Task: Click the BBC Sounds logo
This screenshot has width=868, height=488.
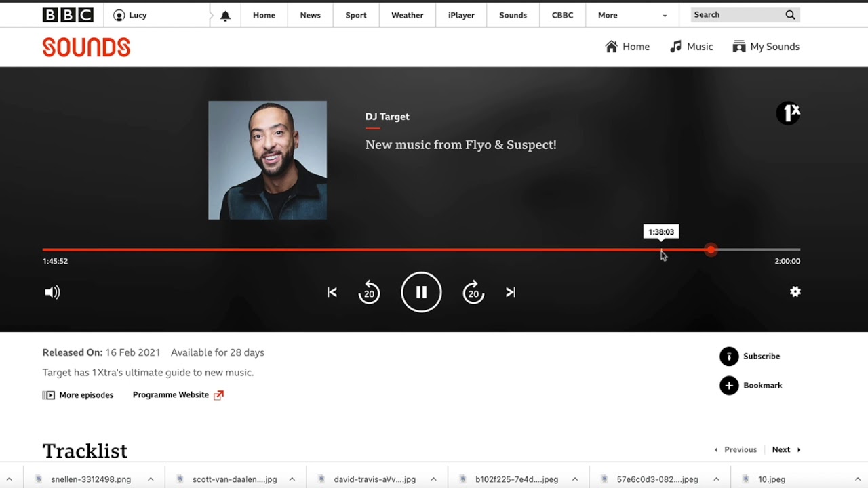Action: pos(86,47)
